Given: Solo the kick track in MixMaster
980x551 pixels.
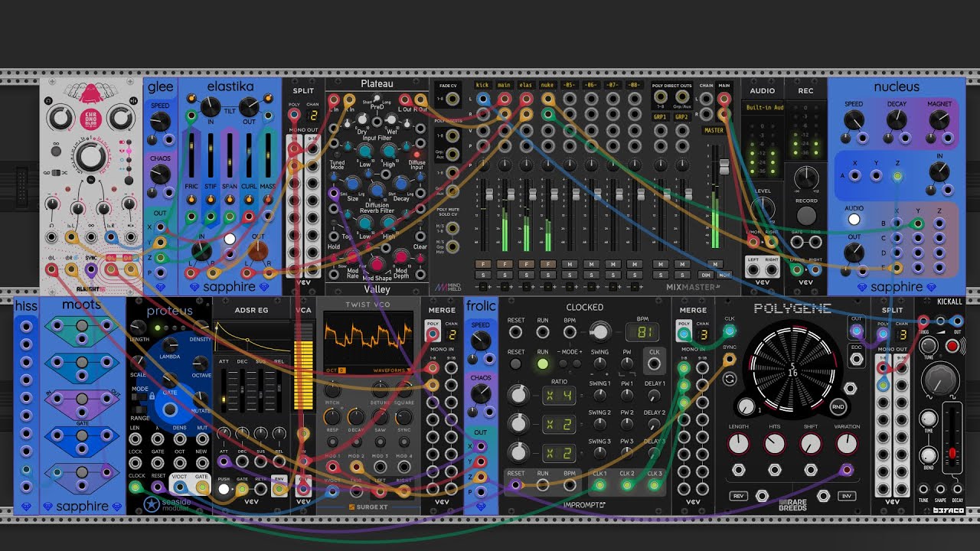Looking at the screenshot, I should pyautogui.click(x=482, y=274).
